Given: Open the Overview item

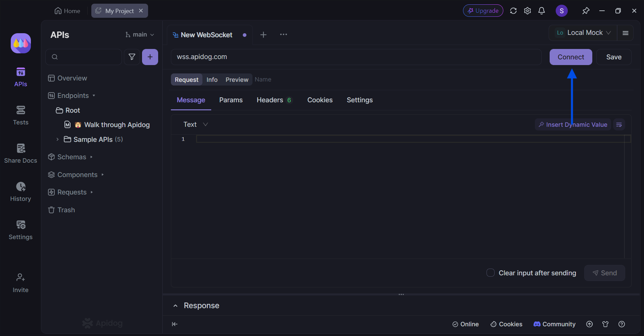Looking at the screenshot, I should pyautogui.click(x=67, y=78).
